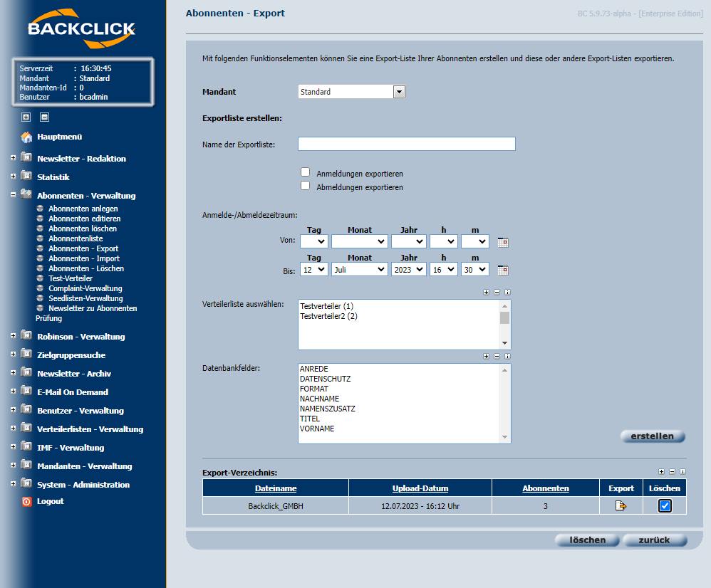711x588 pixels.
Task: Collapse all sidebar menus with minus icon
Action: pyautogui.click(x=44, y=117)
